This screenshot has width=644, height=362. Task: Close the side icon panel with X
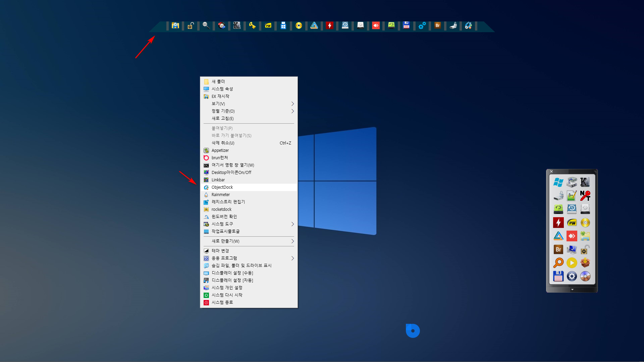551,172
